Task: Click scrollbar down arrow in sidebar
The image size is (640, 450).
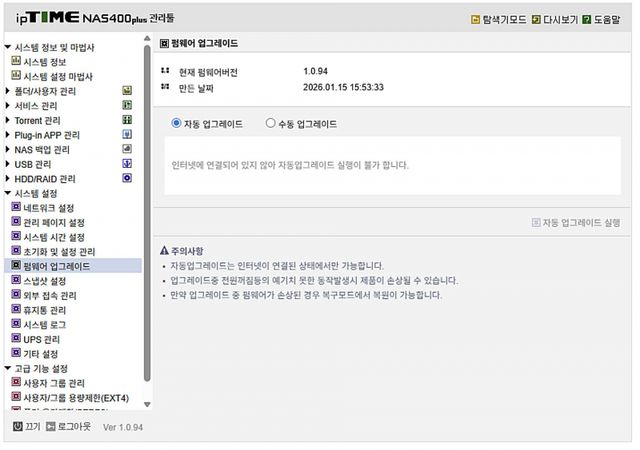Action: [147, 404]
